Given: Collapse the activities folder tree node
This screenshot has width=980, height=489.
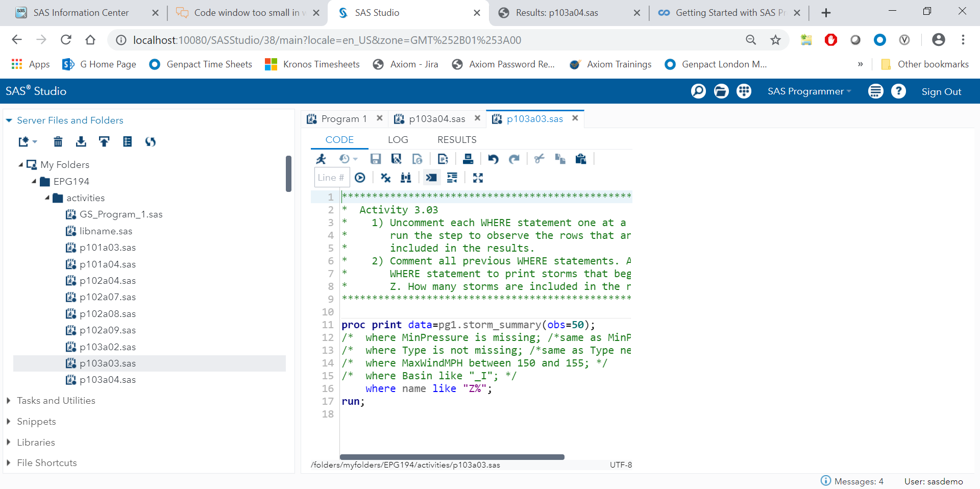Looking at the screenshot, I should [47, 198].
